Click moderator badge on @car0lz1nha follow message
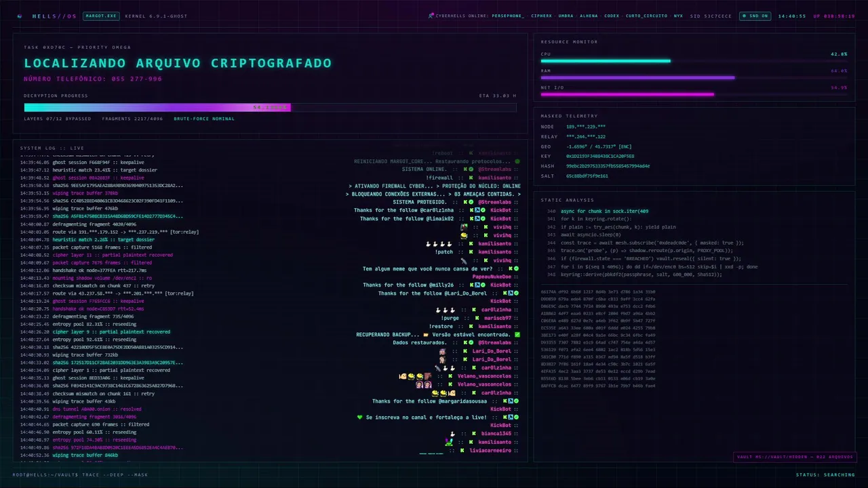 (477, 210)
